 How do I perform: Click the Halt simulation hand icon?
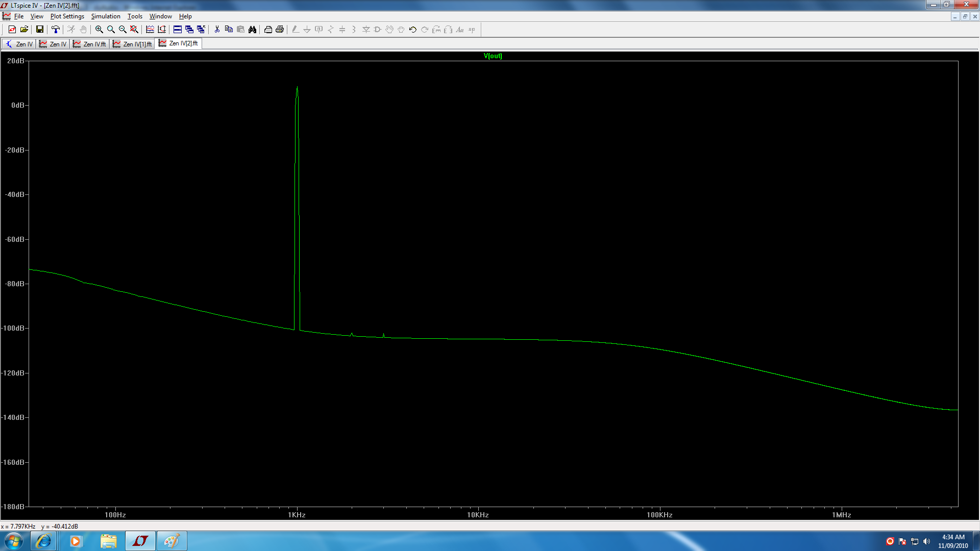tap(83, 30)
